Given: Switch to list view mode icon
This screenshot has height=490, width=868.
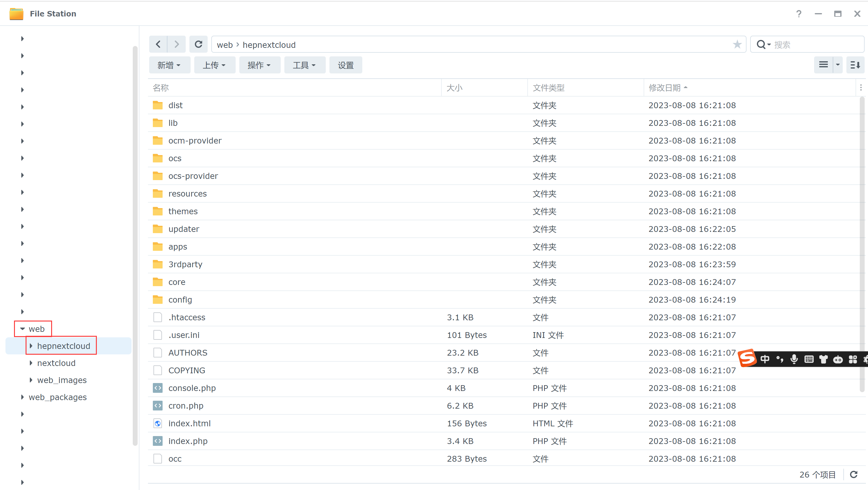Looking at the screenshot, I should click(823, 65).
